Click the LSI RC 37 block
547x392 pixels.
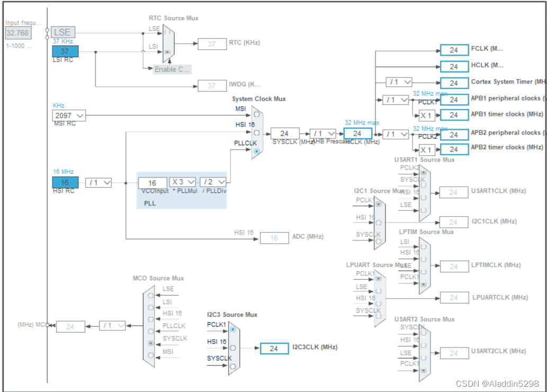pos(65,51)
